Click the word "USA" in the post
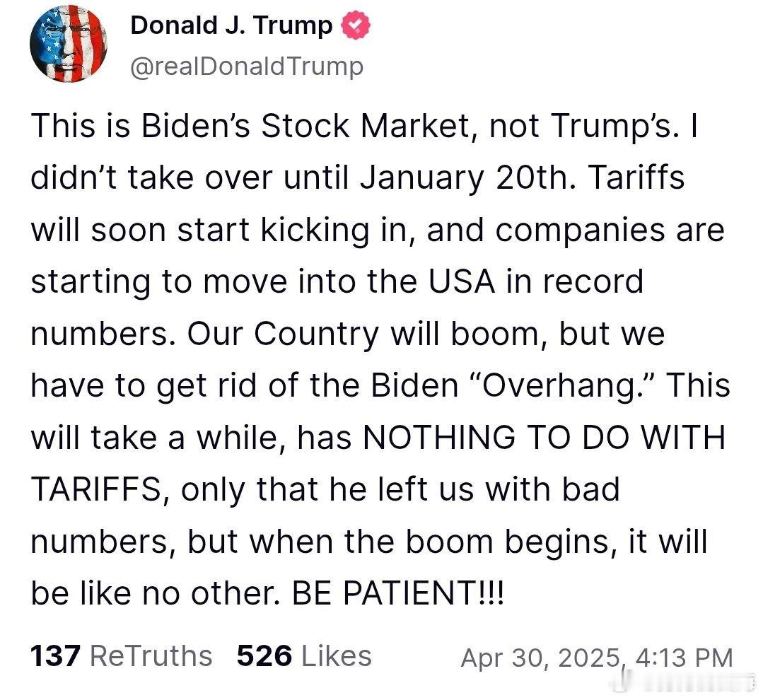Image resolution: width=763 pixels, height=700 pixels. [x=462, y=281]
